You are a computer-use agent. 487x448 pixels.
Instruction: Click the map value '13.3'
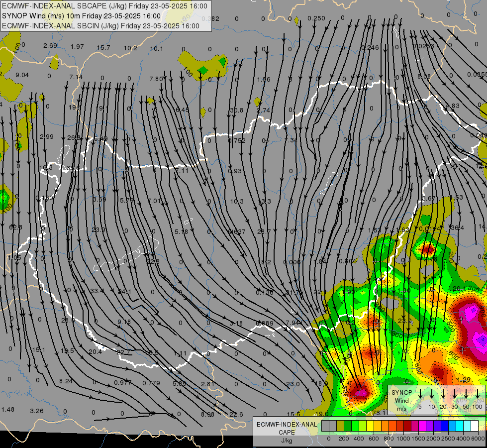(264, 201)
